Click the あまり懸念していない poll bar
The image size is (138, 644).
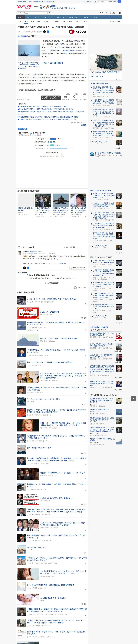52,145
